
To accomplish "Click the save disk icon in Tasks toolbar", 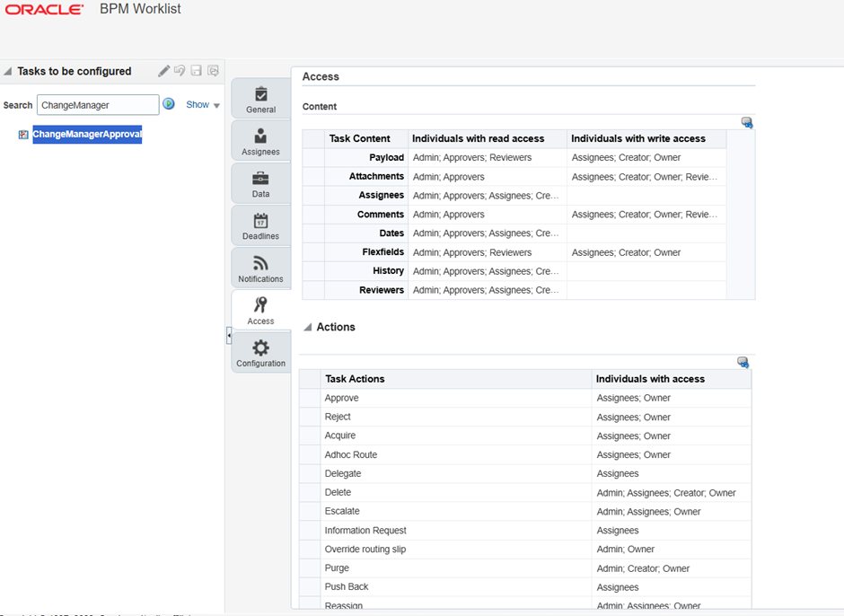I will [197, 71].
